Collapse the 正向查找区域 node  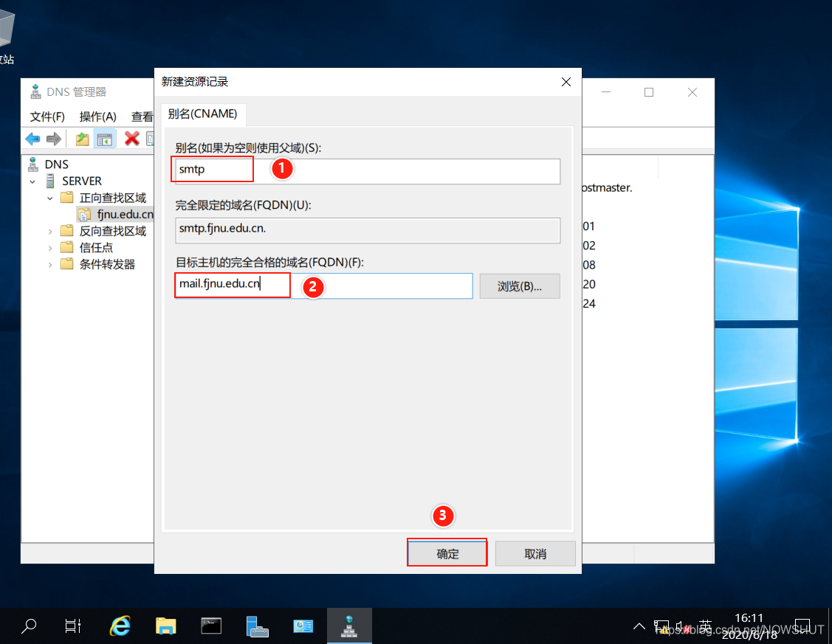coord(50,198)
